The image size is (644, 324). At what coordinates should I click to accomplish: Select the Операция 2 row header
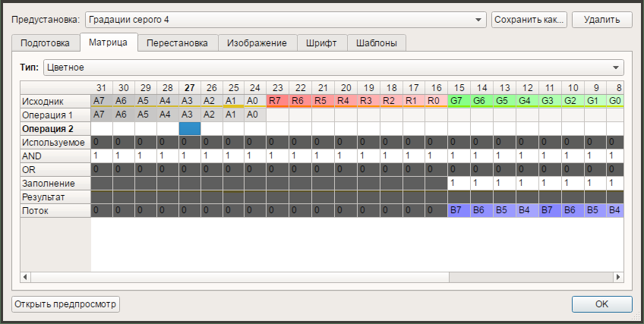tap(55, 129)
